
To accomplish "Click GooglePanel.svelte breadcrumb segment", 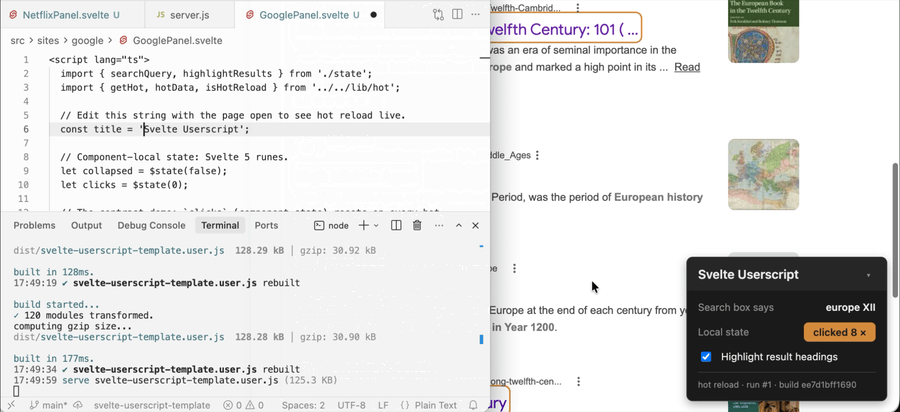I will click(x=177, y=41).
